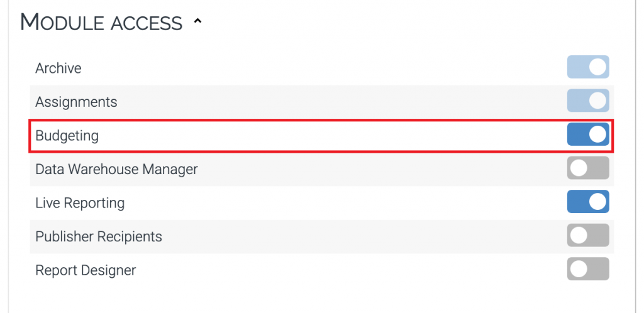Click the Publisher Recipients label
This screenshot has width=644, height=313.
click(99, 236)
